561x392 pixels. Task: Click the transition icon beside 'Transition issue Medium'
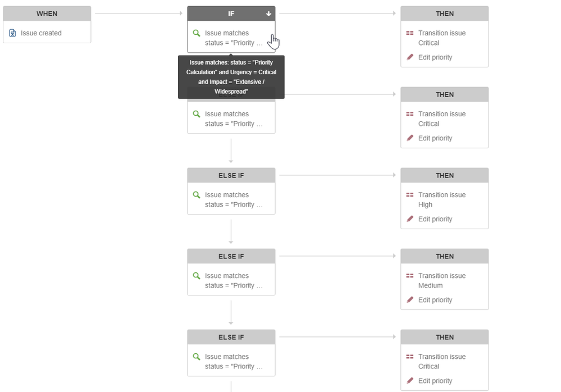pos(409,275)
